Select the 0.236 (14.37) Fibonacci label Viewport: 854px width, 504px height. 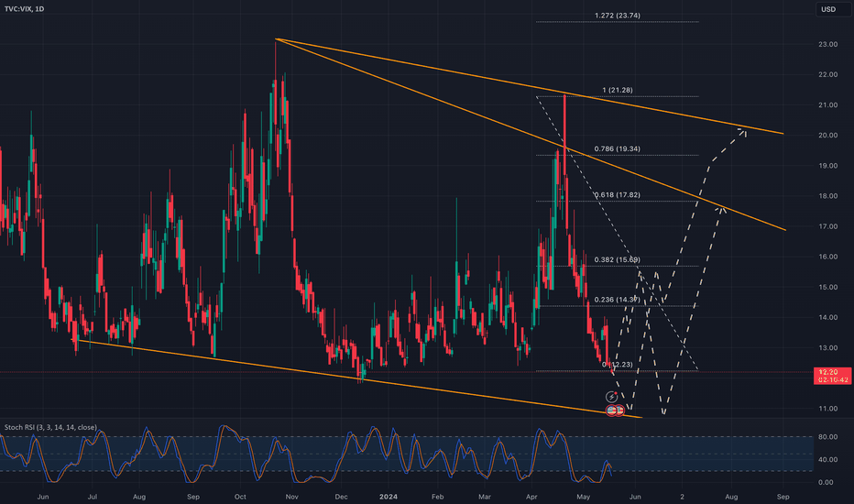tap(617, 300)
